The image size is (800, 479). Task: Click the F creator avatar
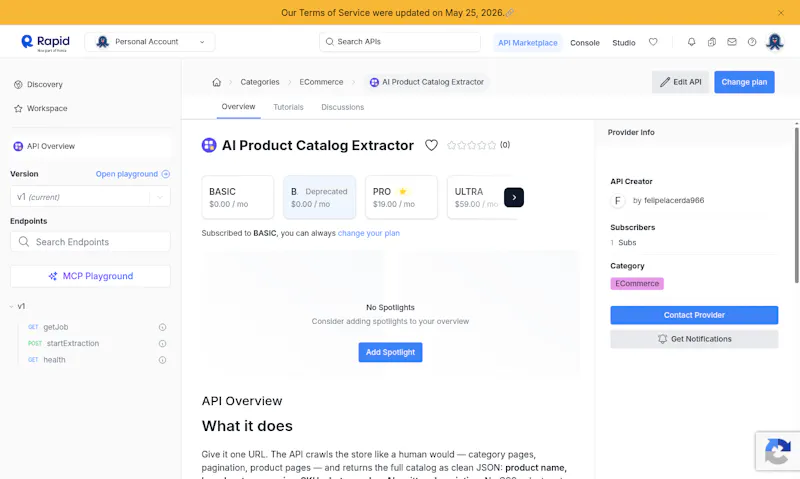[618, 200]
